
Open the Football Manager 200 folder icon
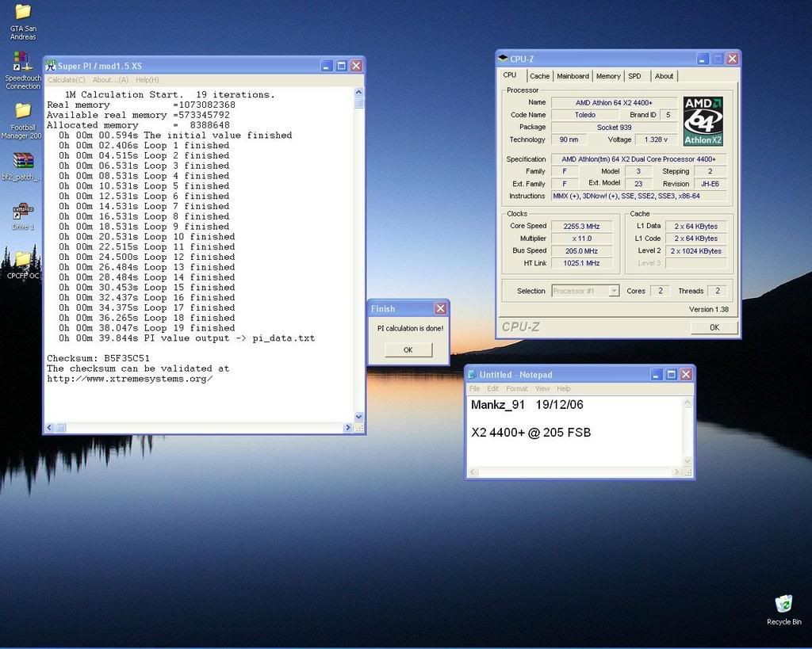(23, 112)
